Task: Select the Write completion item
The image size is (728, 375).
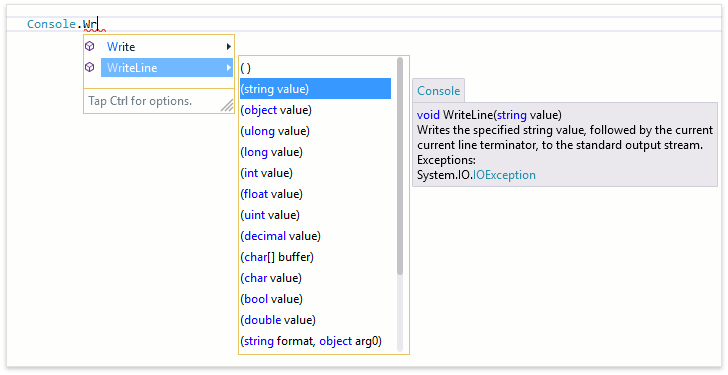Action: (x=167, y=46)
